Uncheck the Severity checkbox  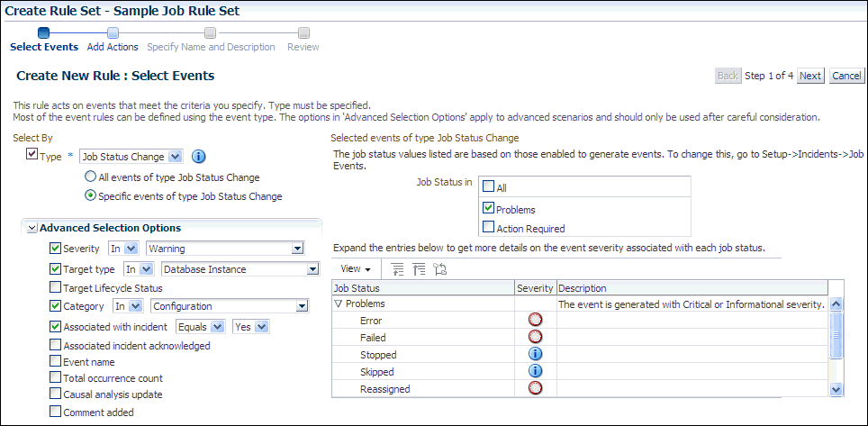click(x=55, y=249)
